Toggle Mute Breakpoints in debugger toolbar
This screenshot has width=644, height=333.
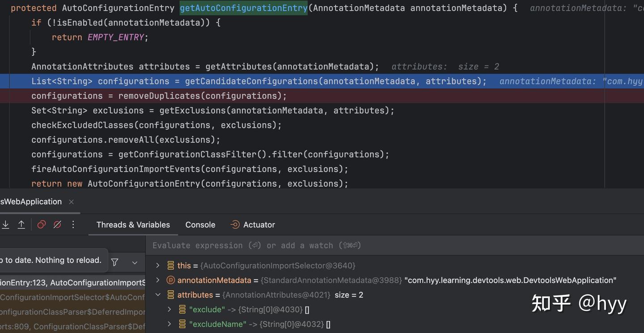click(x=57, y=225)
